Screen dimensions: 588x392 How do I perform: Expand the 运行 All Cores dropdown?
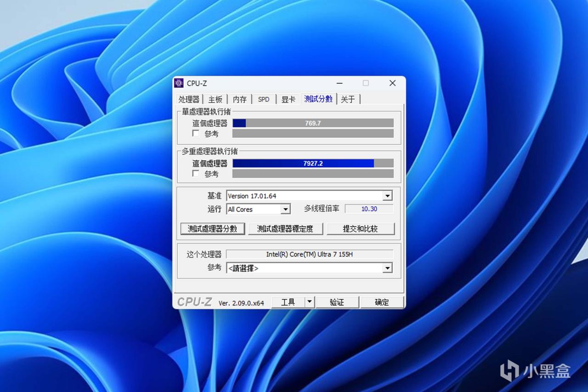259,209
